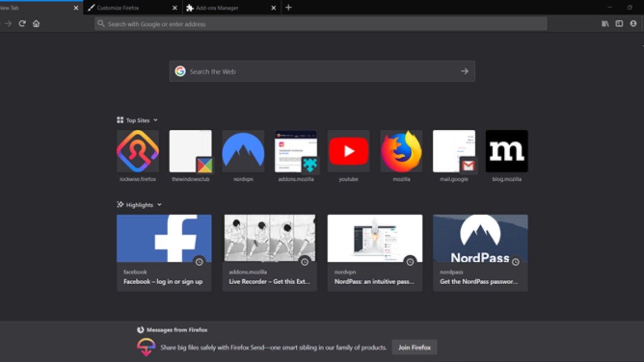Click the Join Firefox button
This screenshot has width=644, height=362.
point(414,347)
